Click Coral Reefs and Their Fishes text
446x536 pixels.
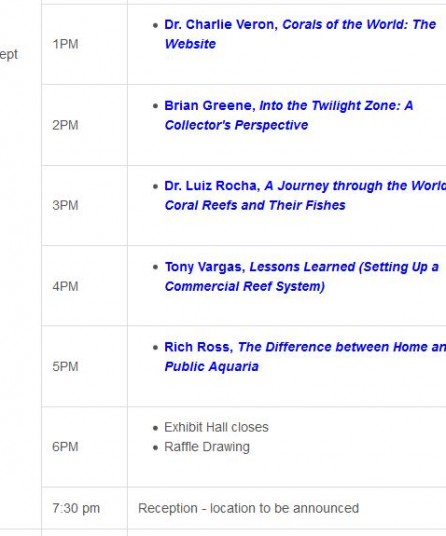[x=255, y=205]
